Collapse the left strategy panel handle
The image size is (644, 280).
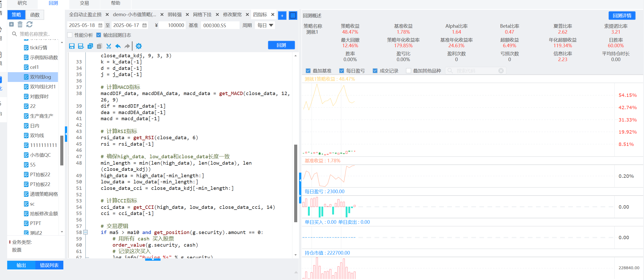(66, 134)
